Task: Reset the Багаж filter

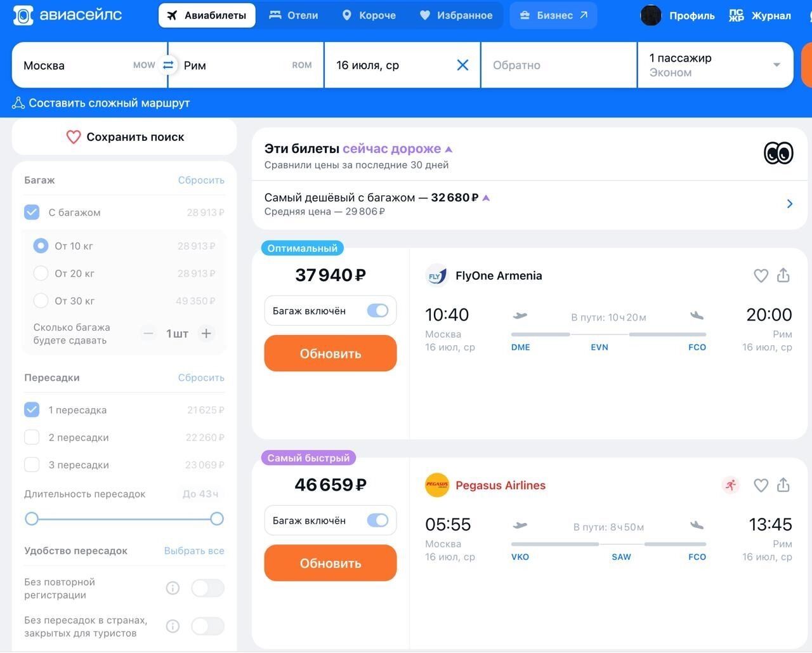Action: (x=201, y=180)
